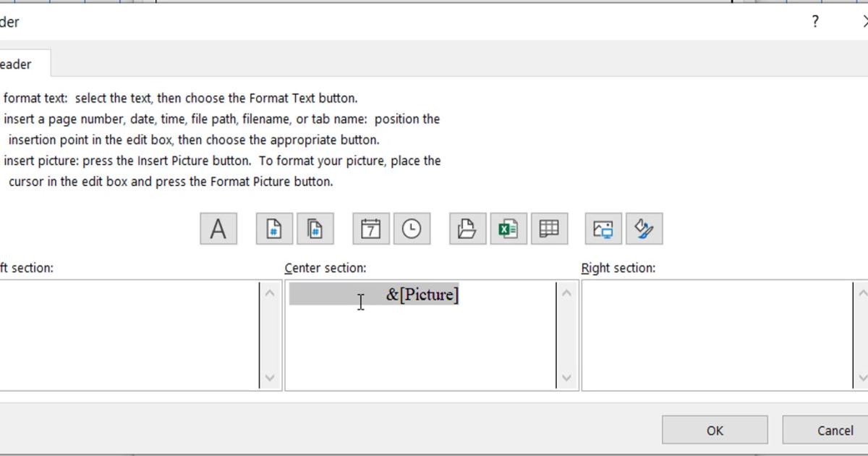
Task: Insert Date using the calendar icon
Action: tap(371, 229)
